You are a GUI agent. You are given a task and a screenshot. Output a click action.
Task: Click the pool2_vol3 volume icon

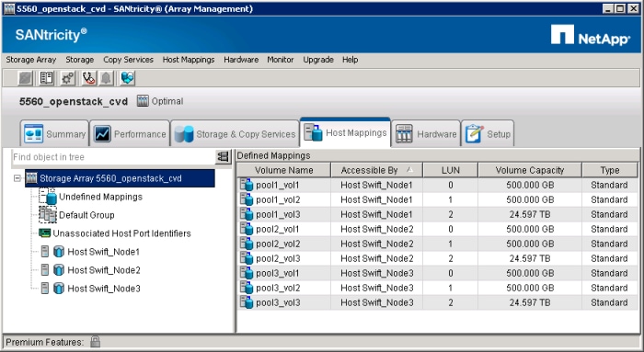[247, 258]
